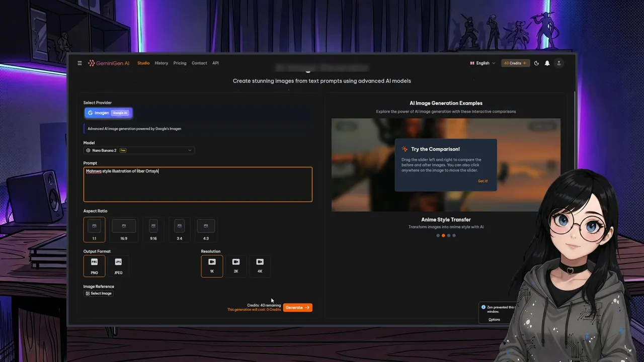
Task: Set resolution to 1K
Action: (x=212, y=266)
